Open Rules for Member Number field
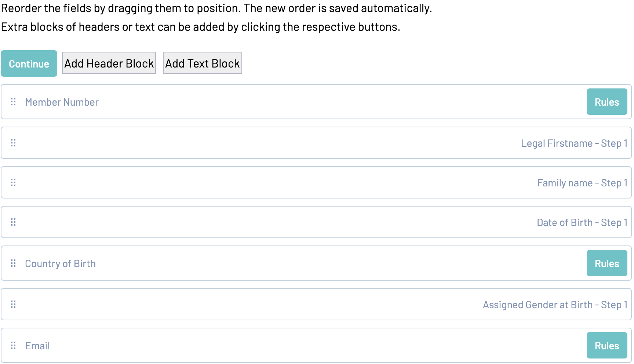Image resolution: width=634 pixels, height=364 pixels. (x=606, y=102)
